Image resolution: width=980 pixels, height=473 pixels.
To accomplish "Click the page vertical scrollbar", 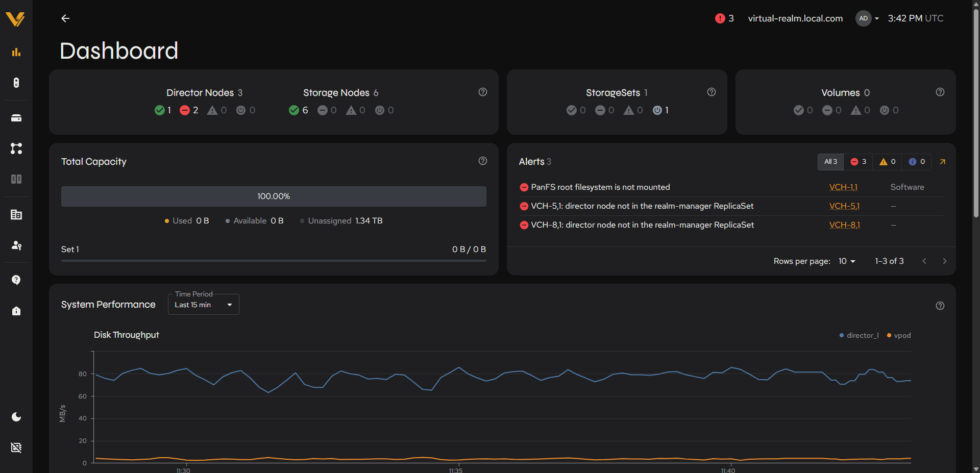I will 976,112.
